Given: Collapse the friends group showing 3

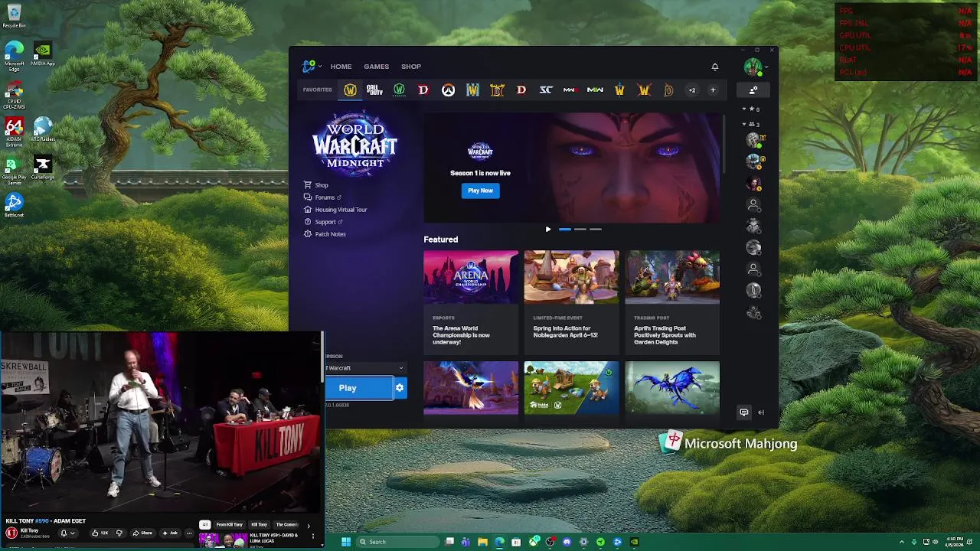Looking at the screenshot, I should pyautogui.click(x=750, y=124).
